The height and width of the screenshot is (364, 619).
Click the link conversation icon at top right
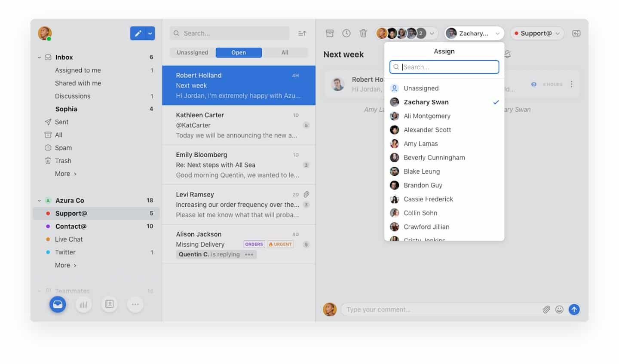[x=576, y=33]
